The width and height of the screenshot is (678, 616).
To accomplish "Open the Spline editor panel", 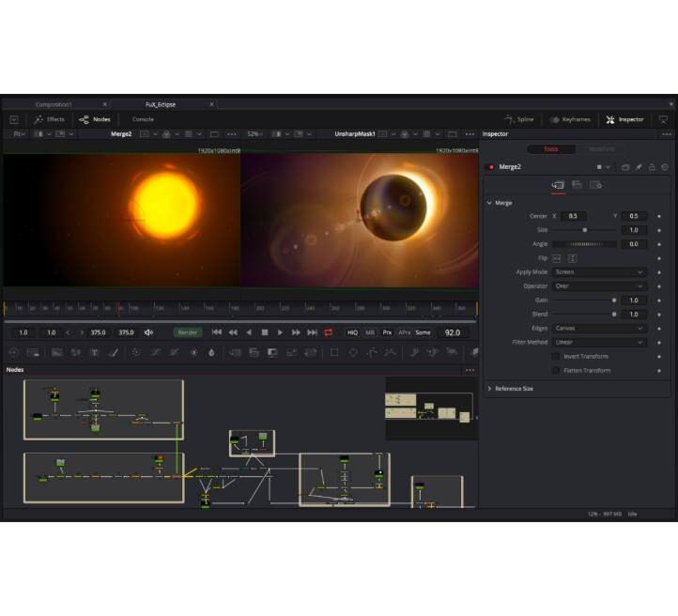I will pyautogui.click(x=521, y=119).
